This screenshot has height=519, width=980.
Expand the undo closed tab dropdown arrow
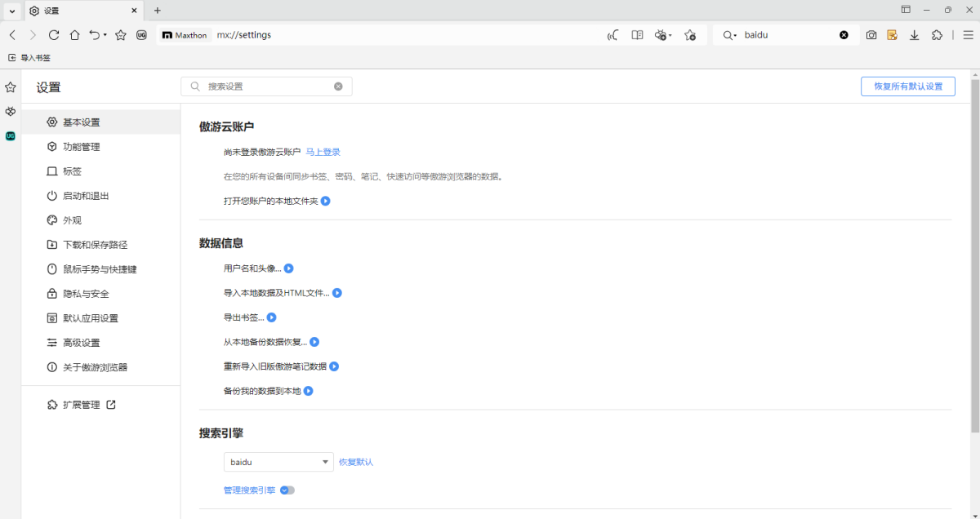[105, 36]
